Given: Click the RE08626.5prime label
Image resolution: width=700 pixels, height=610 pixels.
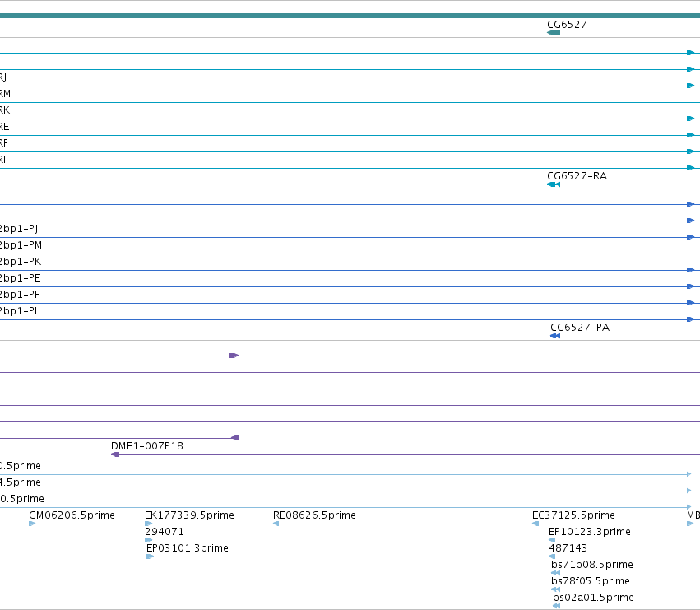Looking at the screenshot, I should [x=314, y=515].
